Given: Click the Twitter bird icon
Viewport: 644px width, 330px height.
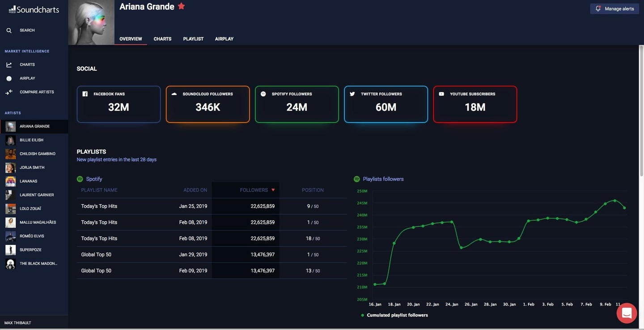Looking at the screenshot, I should [x=352, y=94].
